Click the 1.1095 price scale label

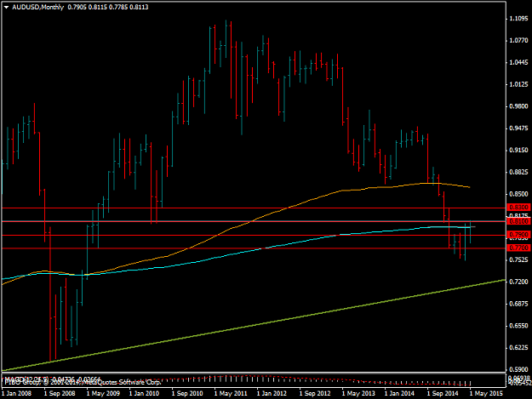(x=518, y=19)
